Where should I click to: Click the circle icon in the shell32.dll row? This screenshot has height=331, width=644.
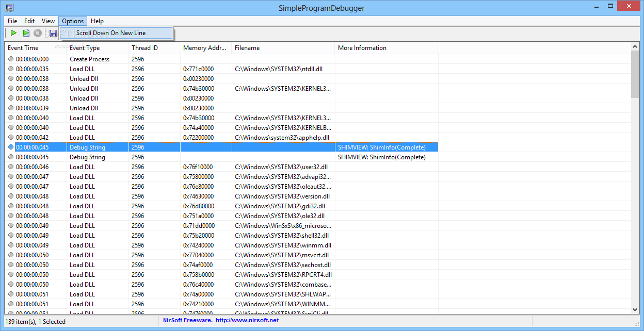[11, 236]
